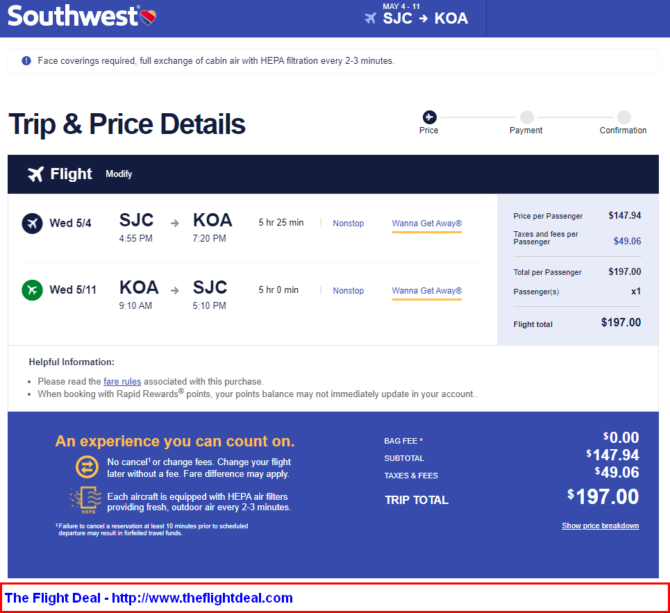Click the $49.06 taxes and fees amount
Image resolution: width=670 pixels, height=613 pixels.
coord(627,241)
